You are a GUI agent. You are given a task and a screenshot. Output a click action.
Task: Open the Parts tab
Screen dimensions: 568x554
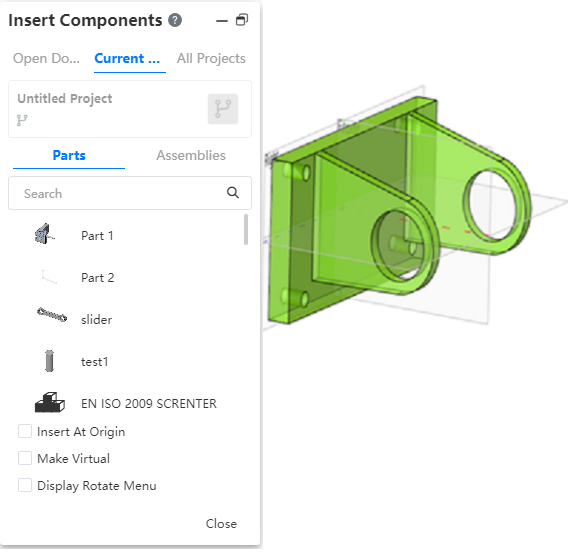tap(69, 155)
